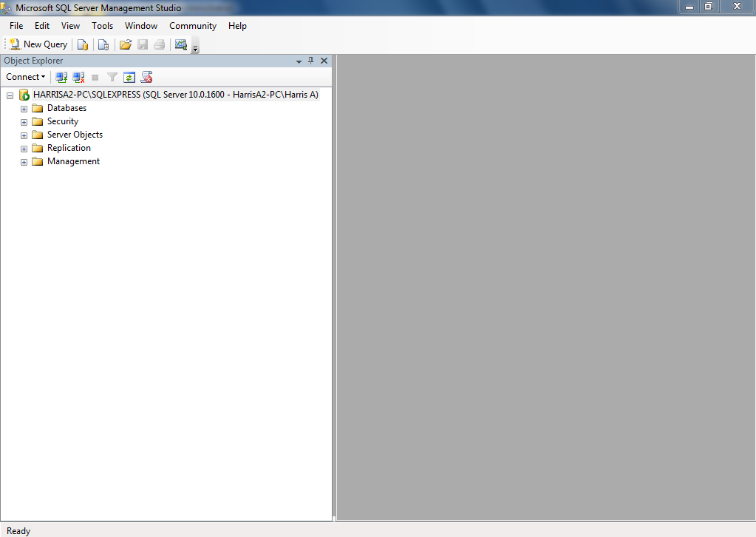Collapse the HARRISA2-PC\SQLEXPRESS server node
Screen dimensions: 756x537
tap(10, 95)
